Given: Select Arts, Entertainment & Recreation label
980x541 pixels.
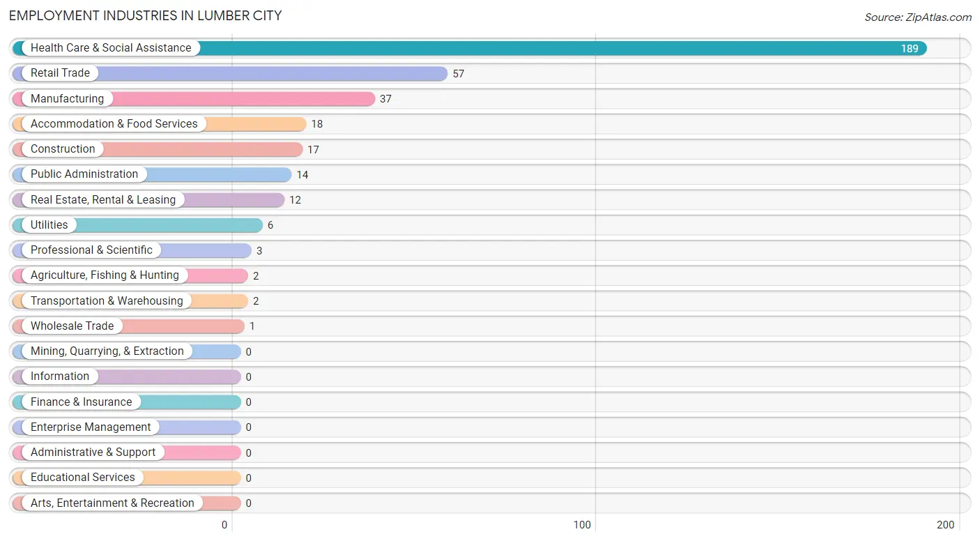Looking at the screenshot, I should click(112, 503).
